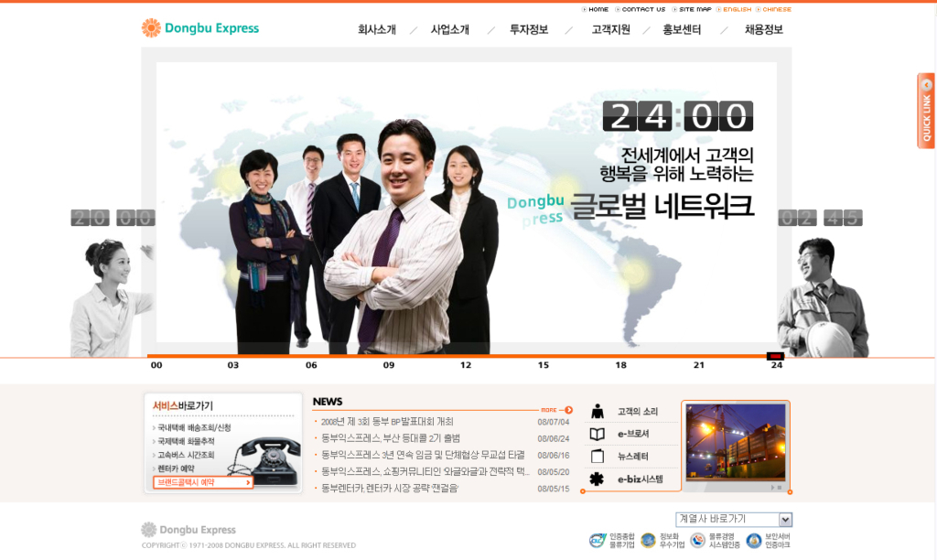Open news '동부익스프레스, 부산 등대콜 2기 출범'

click(x=391, y=438)
